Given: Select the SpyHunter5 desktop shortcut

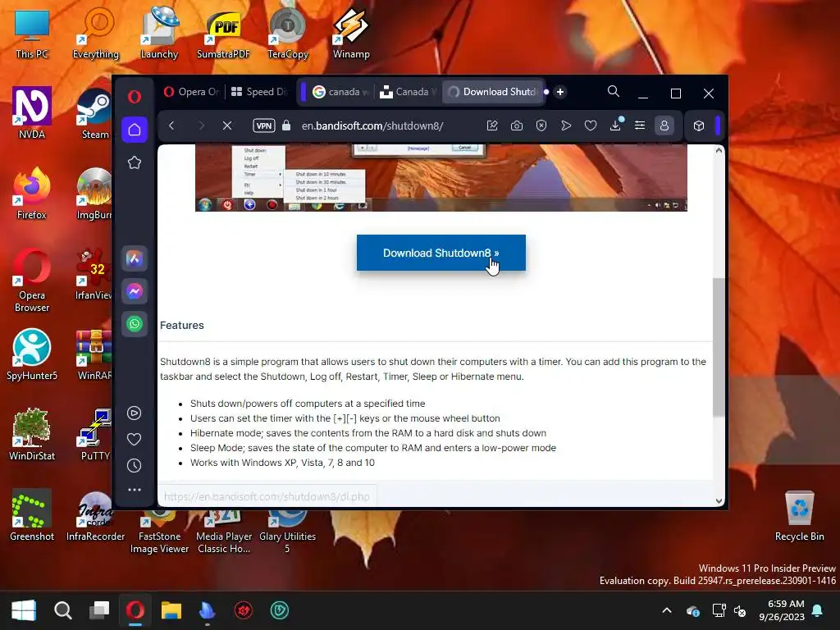Looking at the screenshot, I should pos(32,354).
